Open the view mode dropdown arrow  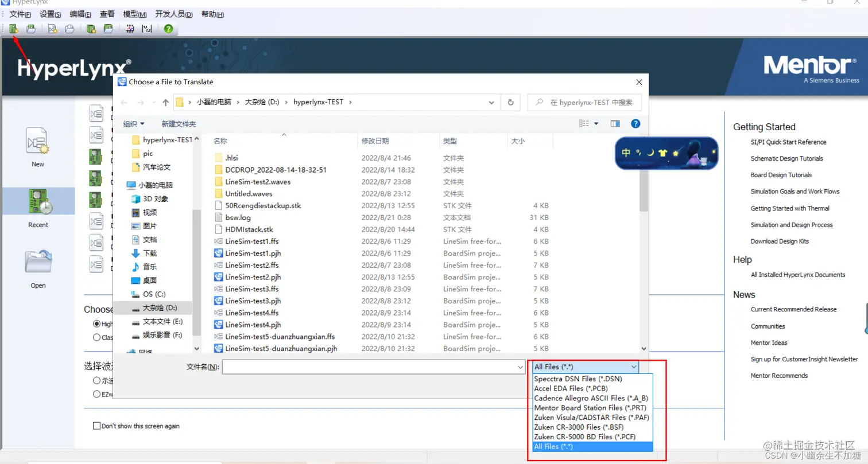pyautogui.click(x=596, y=124)
